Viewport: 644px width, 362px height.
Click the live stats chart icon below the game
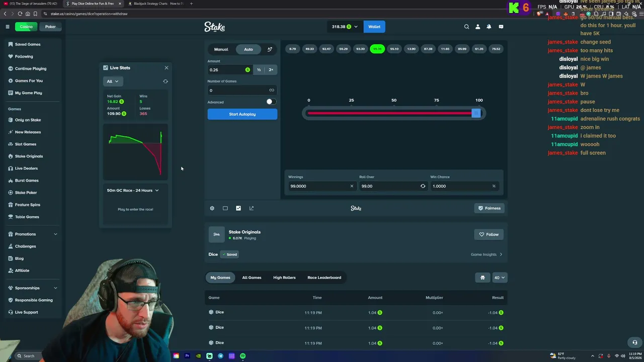238,208
